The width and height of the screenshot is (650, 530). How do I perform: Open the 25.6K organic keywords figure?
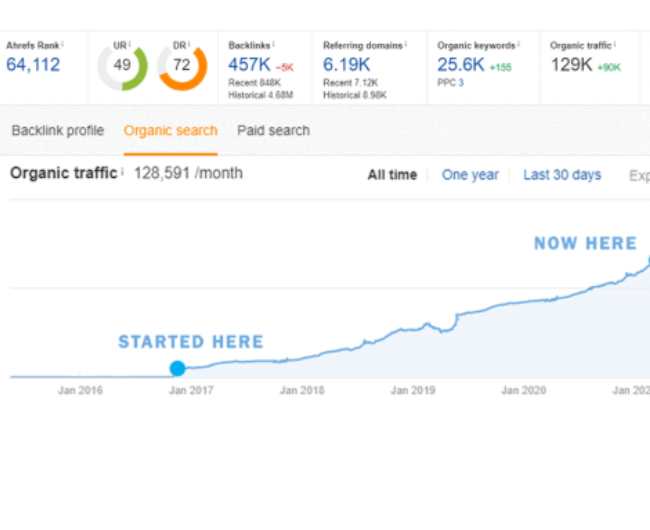click(x=459, y=65)
